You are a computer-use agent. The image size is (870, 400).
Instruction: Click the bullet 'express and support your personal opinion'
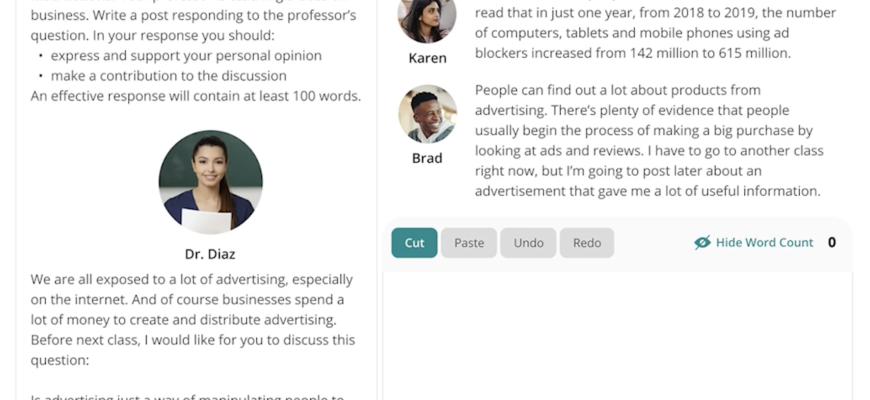click(x=186, y=56)
